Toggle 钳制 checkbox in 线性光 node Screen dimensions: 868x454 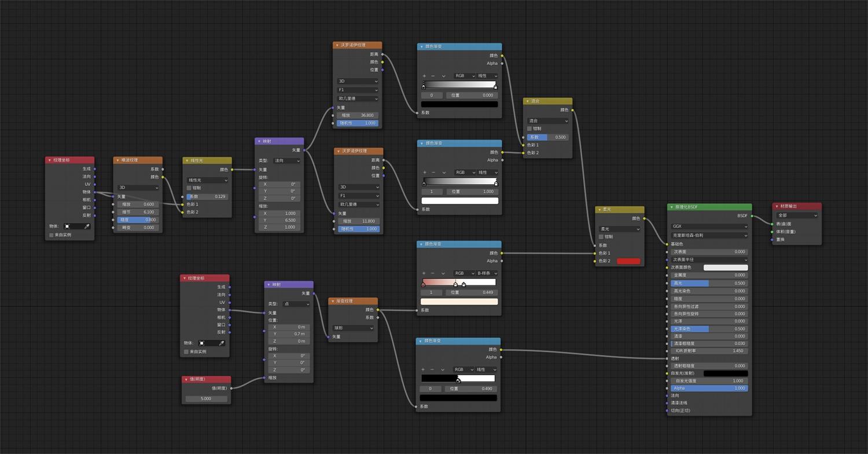coord(189,188)
